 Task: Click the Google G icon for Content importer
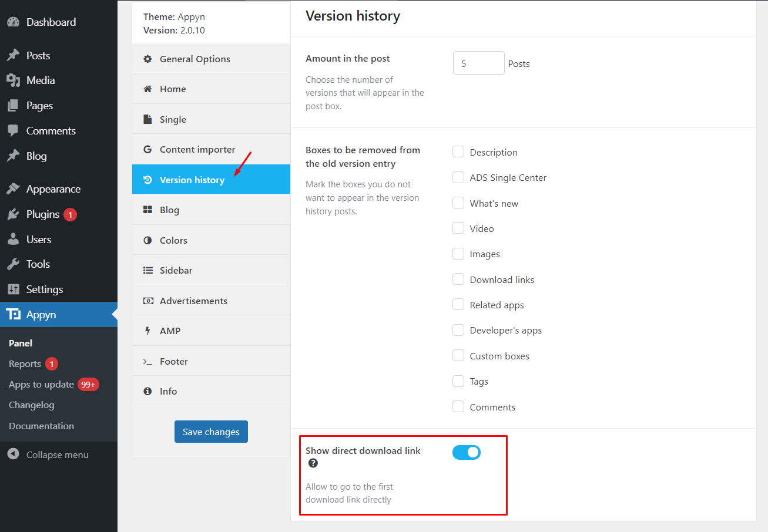[x=147, y=149]
